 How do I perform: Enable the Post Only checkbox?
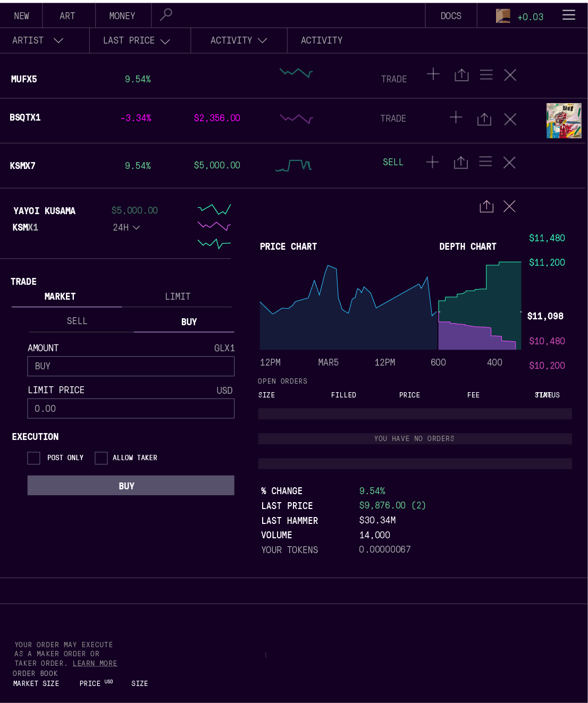(34, 458)
